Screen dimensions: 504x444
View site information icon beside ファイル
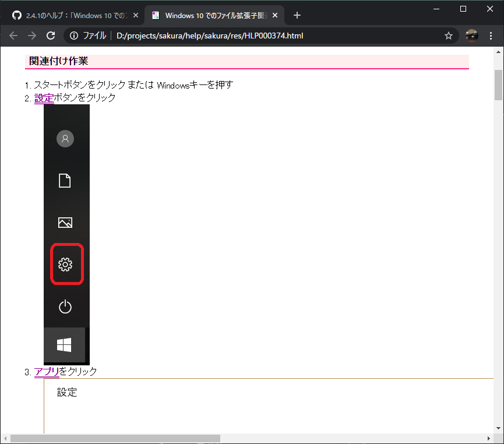[x=74, y=36]
